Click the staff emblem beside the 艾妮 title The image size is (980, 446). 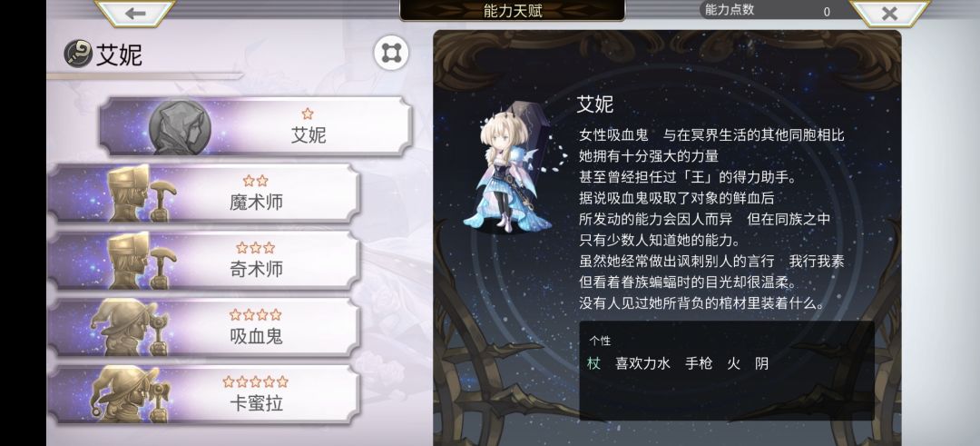click(x=78, y=54)
